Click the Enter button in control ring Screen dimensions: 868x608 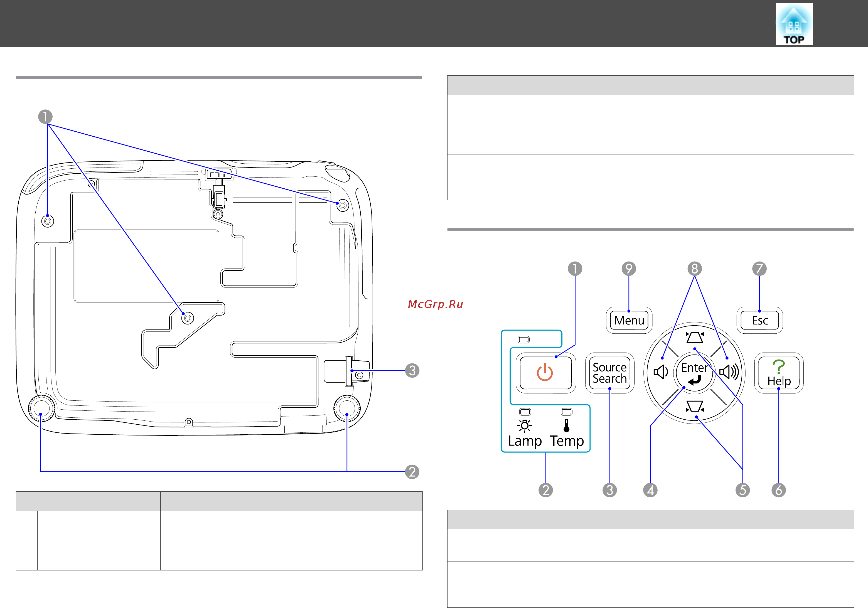pos(694,373)
